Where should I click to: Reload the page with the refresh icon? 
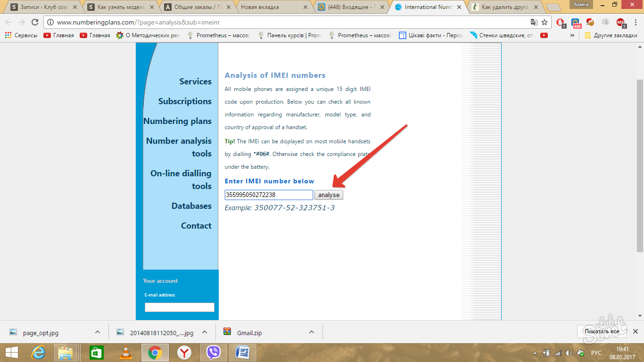pyautogui.click(x=34, y=22)
